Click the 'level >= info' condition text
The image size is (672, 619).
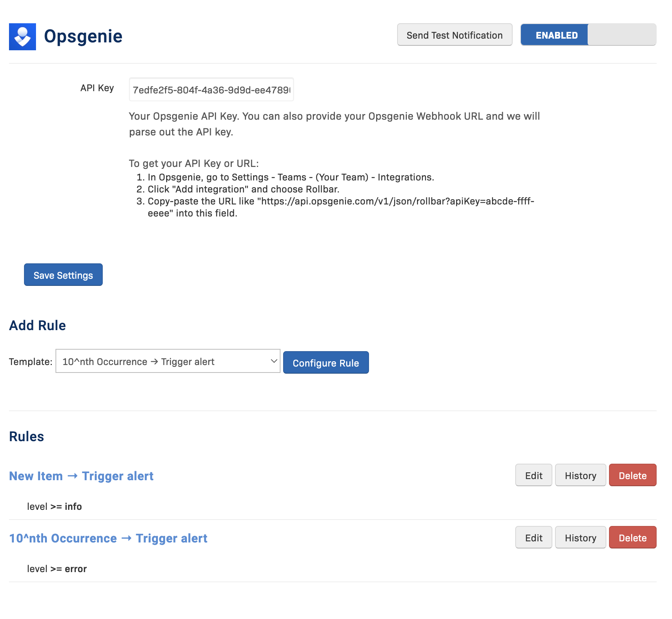click(54, 506)
